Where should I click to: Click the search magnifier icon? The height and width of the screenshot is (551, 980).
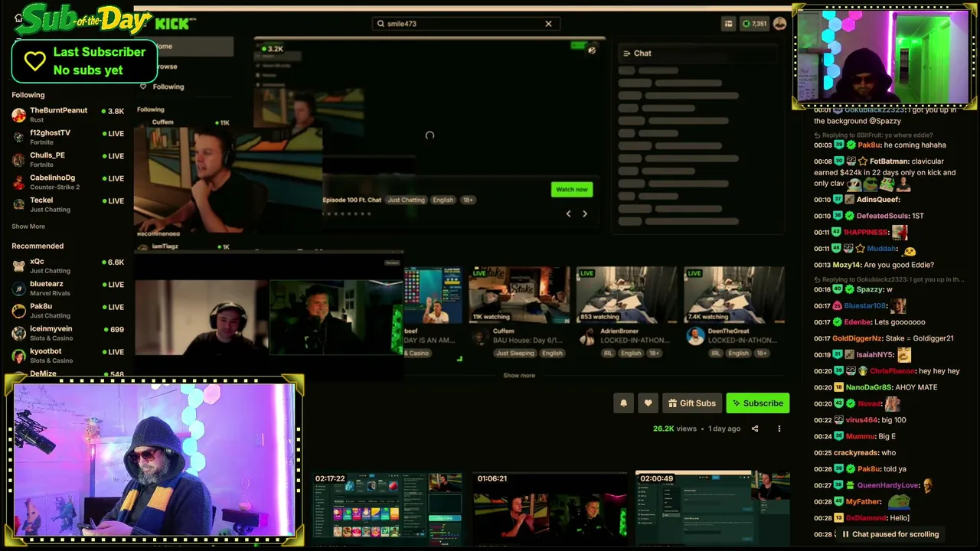click(x=381, y=24)
